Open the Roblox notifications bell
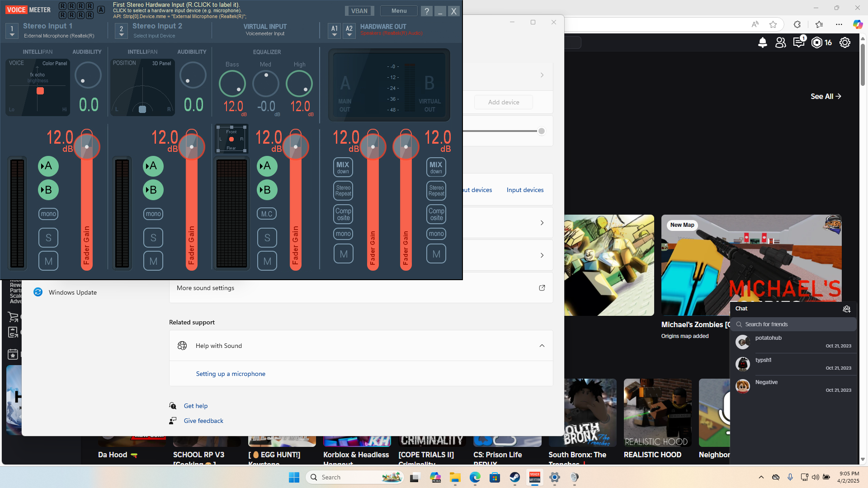868x488 pixels. point(762,42)
